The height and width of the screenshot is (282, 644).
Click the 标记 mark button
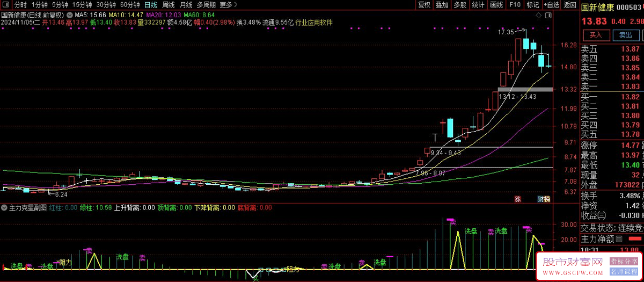tap(532, 5)
